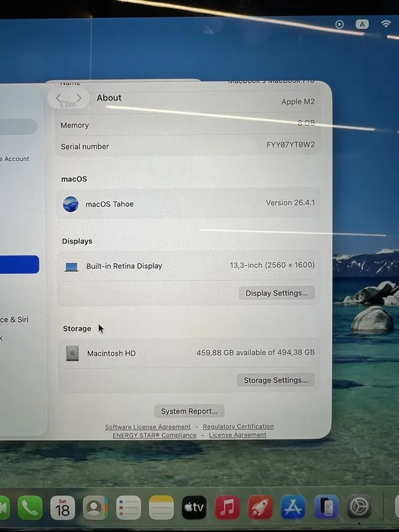Click the 'macOS Tahoe' name text

(110, 204)
